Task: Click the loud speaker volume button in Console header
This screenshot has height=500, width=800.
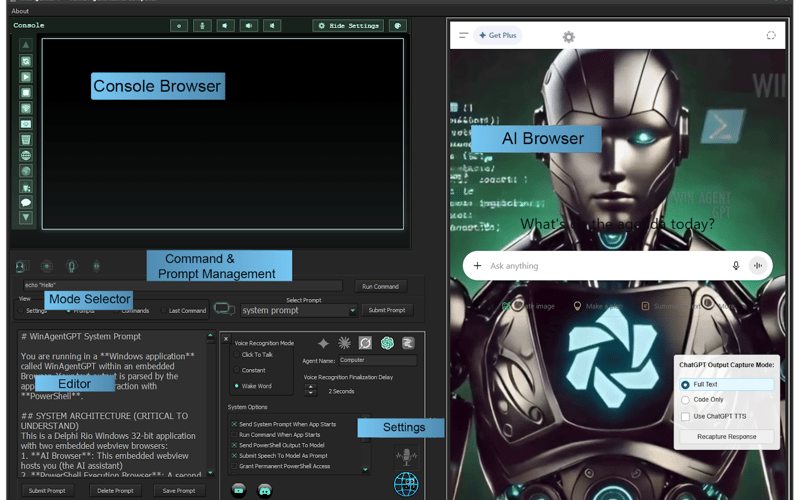Action: (248, 26)
